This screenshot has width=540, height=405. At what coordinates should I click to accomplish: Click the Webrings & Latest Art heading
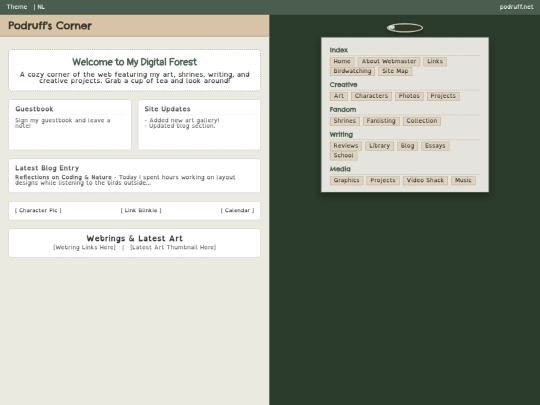[134, 238]
